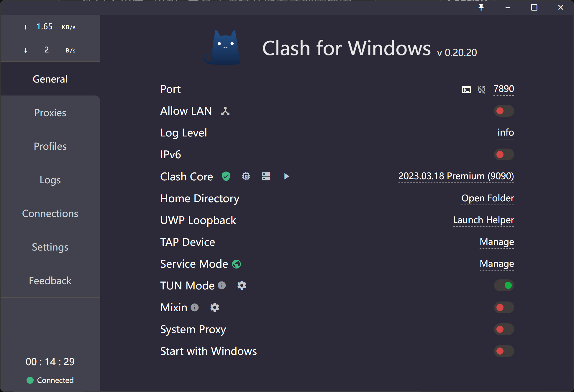
Task: Open Mixin gear settings icon
Action: click(x=215, y=307)
